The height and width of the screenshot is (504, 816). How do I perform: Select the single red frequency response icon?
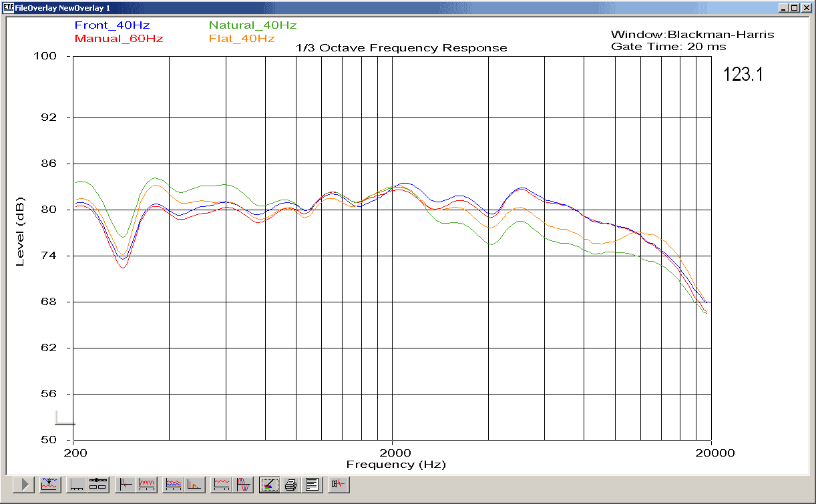pyautogui.click(x=222, y=485)
